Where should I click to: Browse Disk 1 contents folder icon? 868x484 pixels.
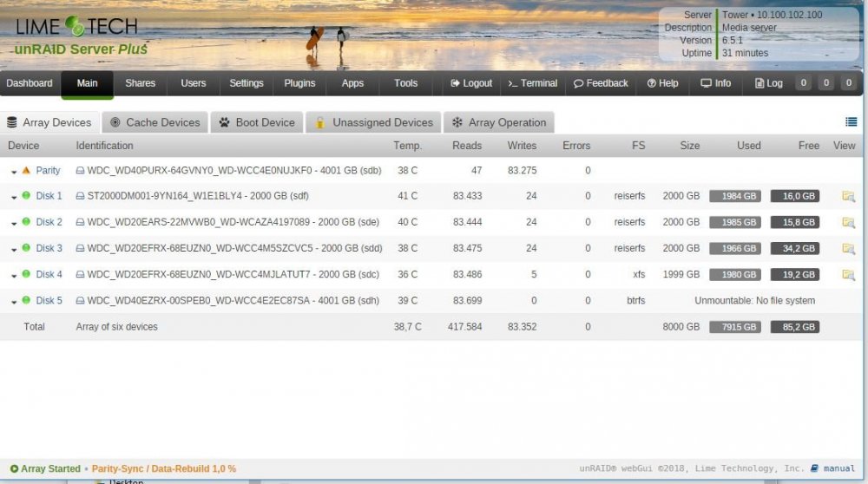(x=848, y=196)
